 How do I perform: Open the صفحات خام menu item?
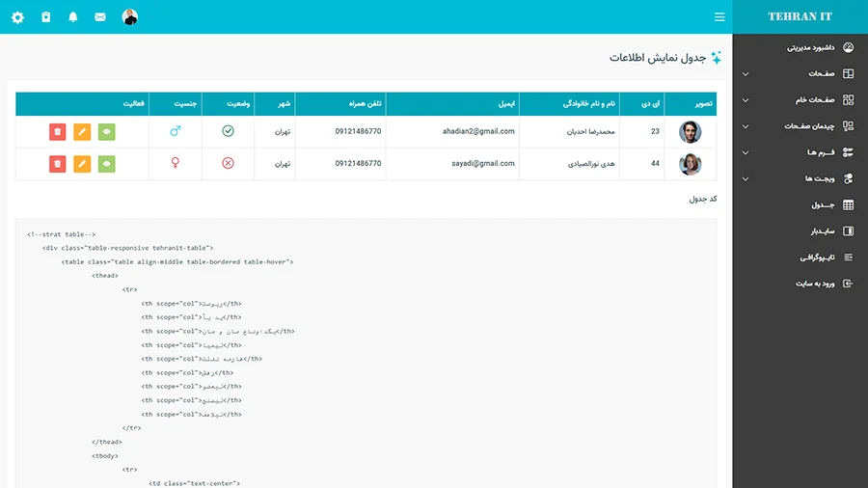[815, 100]
